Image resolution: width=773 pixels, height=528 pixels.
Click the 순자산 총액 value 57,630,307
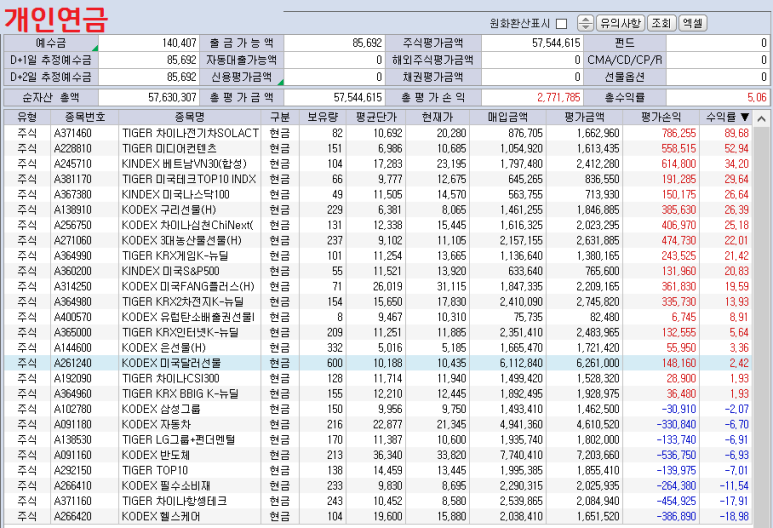(x=172, y=98)
